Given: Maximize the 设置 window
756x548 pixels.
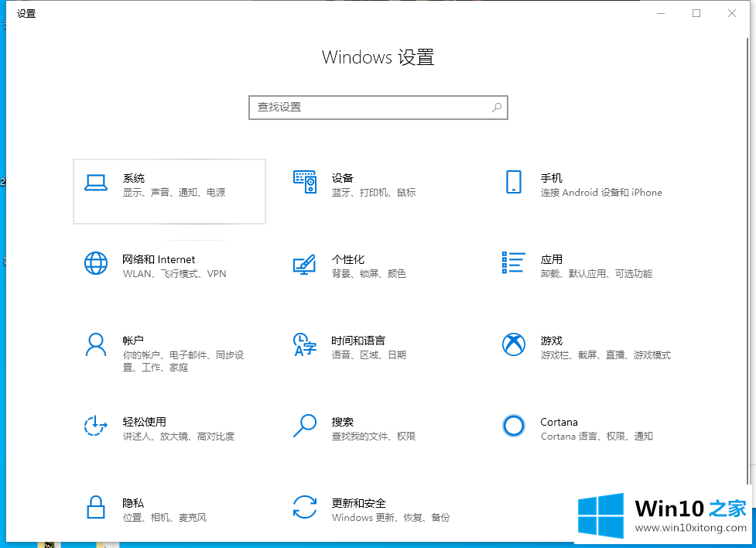Looking at the screenshot, I should [x=696, y=13].
